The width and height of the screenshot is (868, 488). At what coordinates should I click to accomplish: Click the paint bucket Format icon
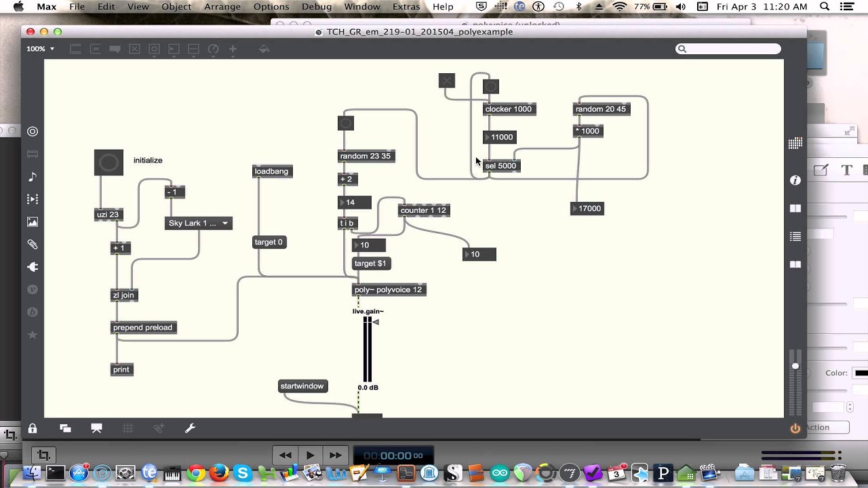(x=264, y=49)
